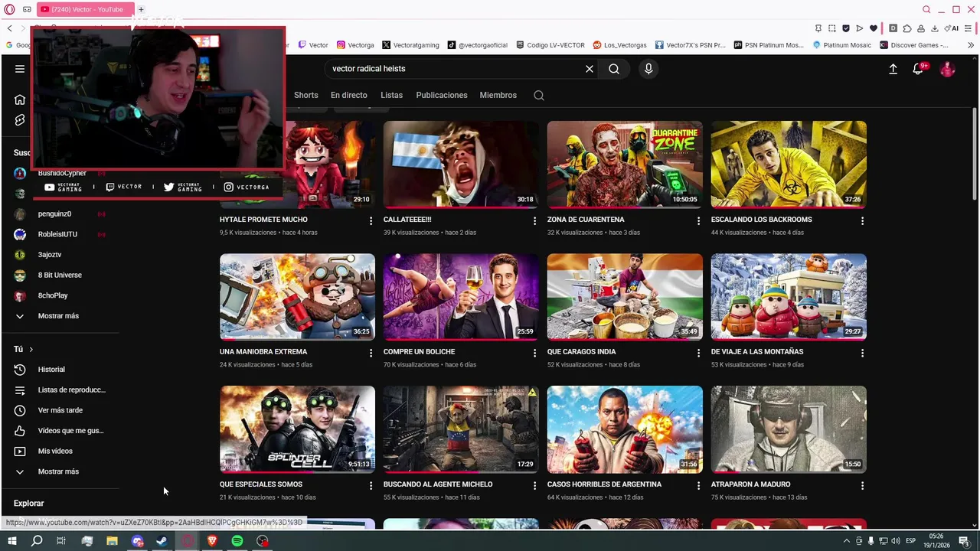Open options for CALLATEEEE!!! video
The height and width of the screenshot is (551, 980).
(534, 220)
